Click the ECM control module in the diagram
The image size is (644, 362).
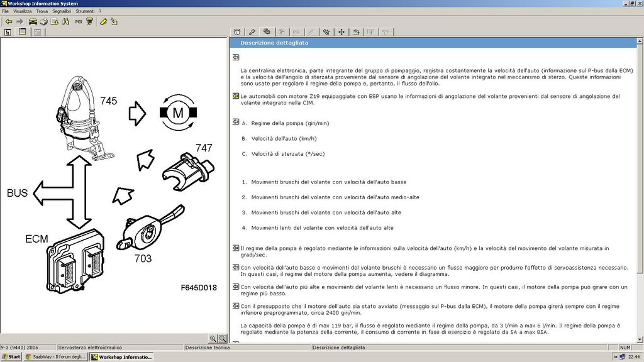point(75,260)
